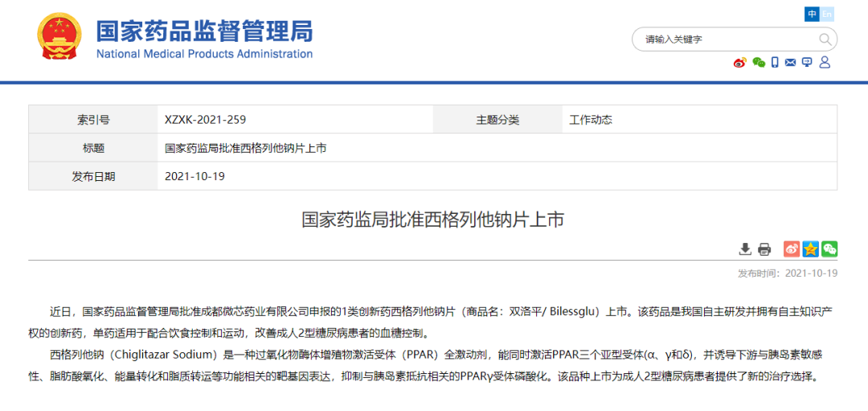The height and width of the screenshot is (411, 868).
Task: Open the user profile icon in header
Action: point(825,63)
